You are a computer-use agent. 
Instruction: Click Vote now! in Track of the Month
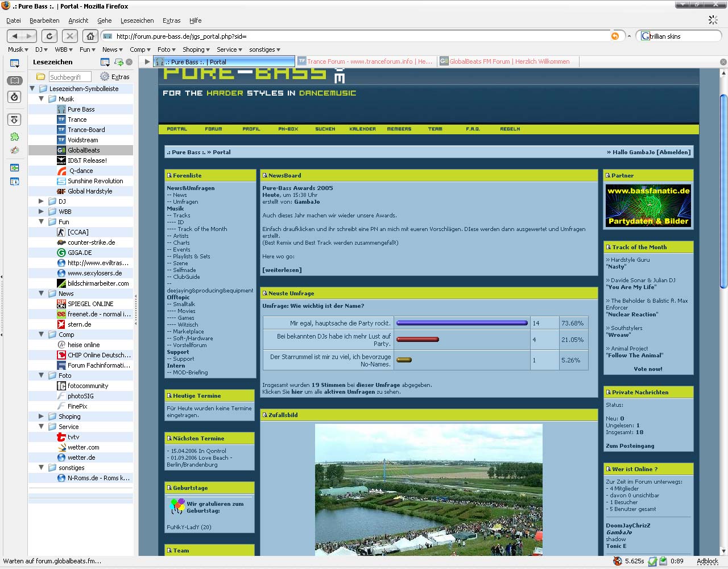pyautogui.click(x=648, y=369)
